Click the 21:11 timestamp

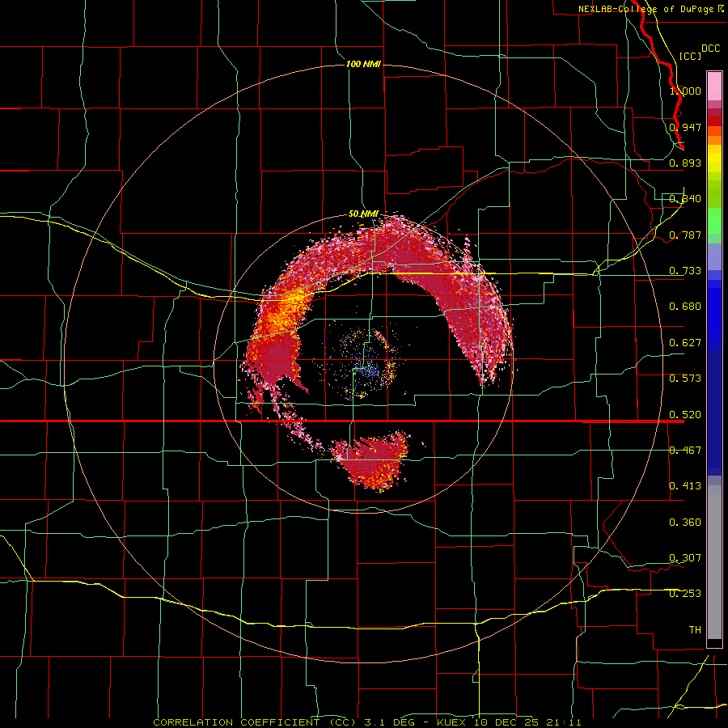(564, 722)
